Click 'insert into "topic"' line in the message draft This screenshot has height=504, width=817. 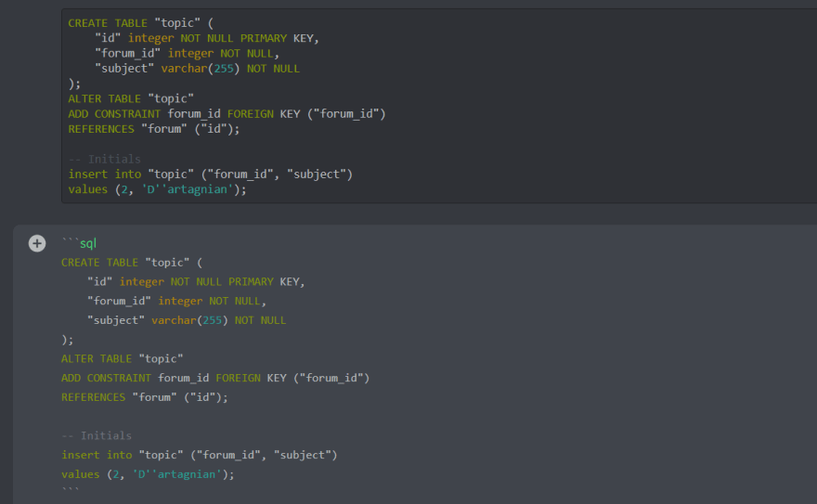click(199, 455)
